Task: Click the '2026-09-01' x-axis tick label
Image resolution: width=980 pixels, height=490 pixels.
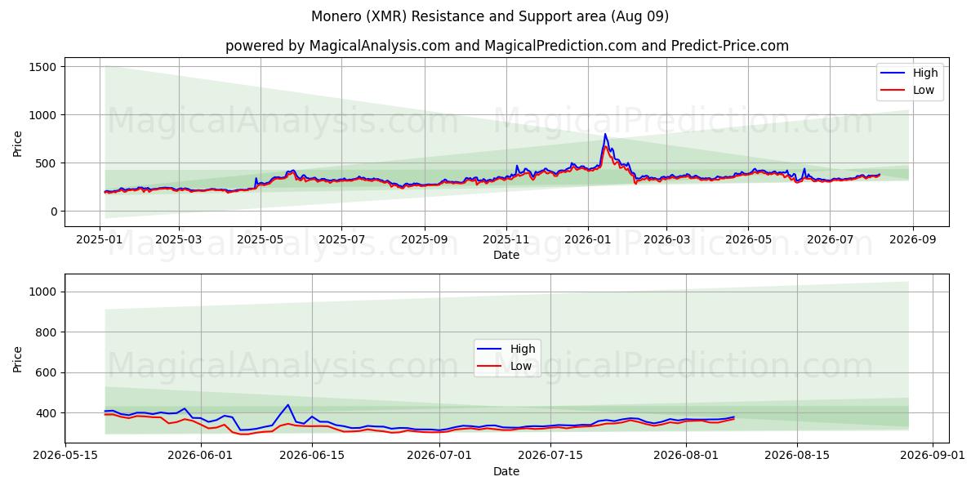Action: point(932,457)
